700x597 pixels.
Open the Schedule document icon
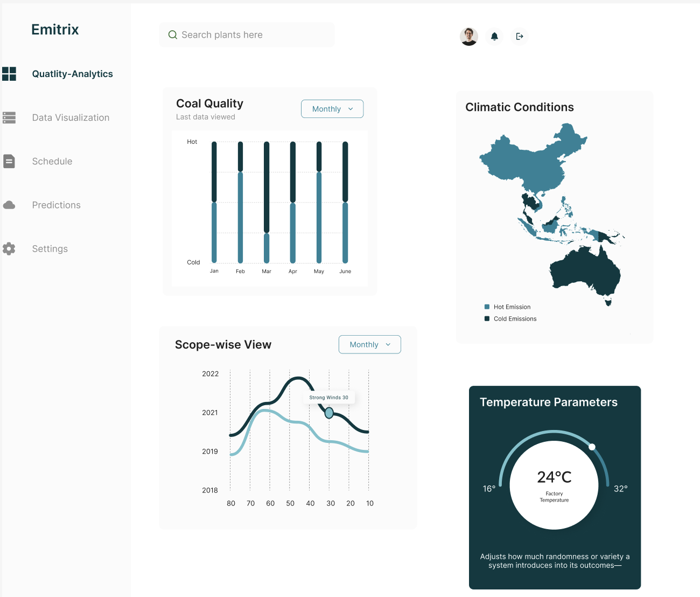[10, 161]
